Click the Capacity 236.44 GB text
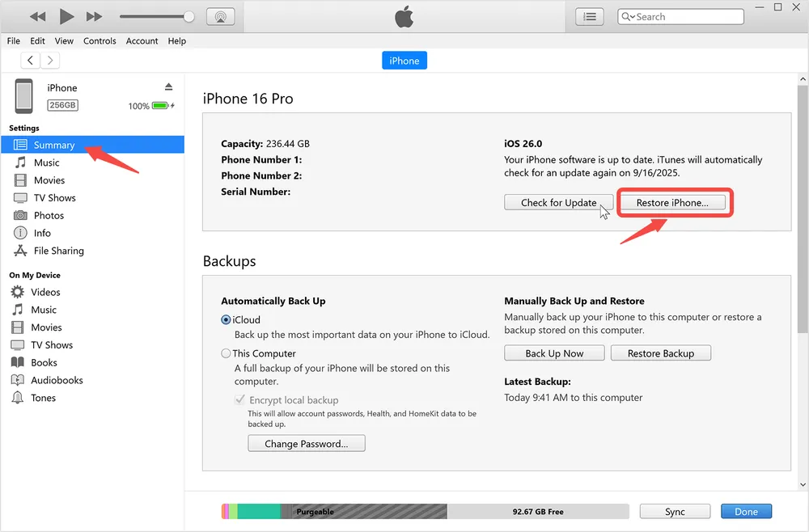 [265, 144]
